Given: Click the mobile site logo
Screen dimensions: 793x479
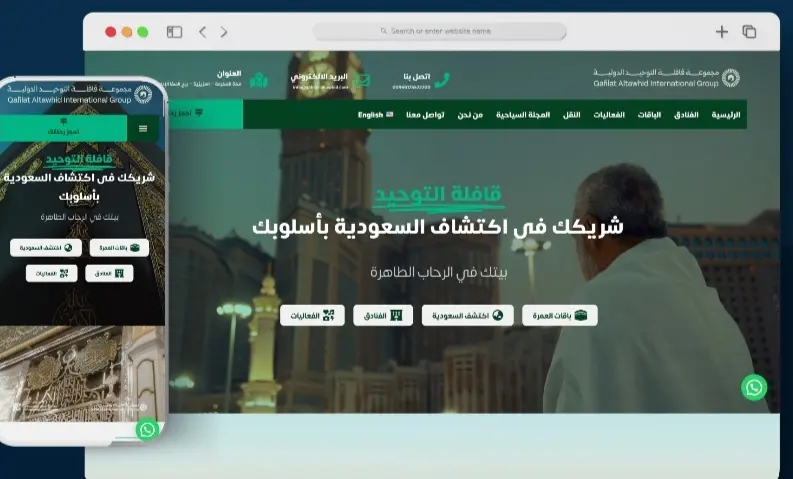Looking at the screenshot, I should (x=79, y=94).
